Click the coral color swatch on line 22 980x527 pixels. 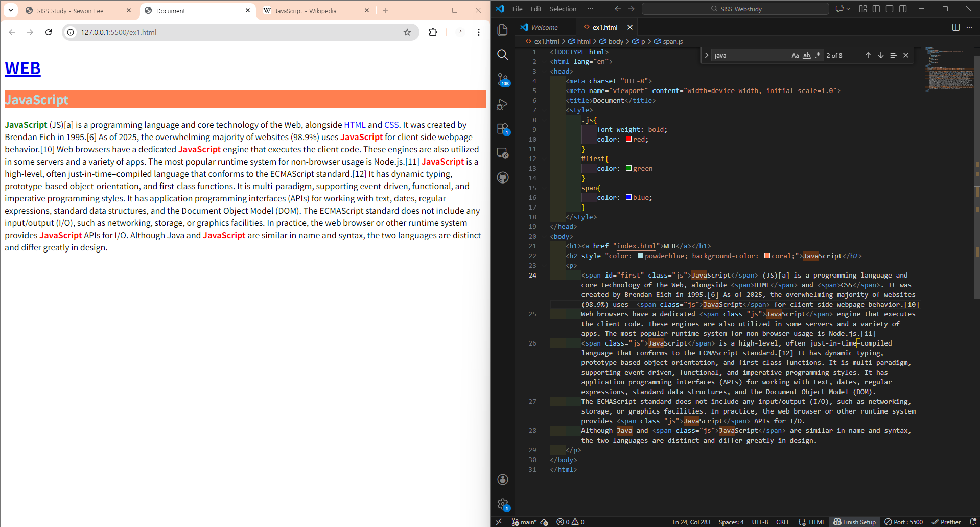(x=767, y=256)
